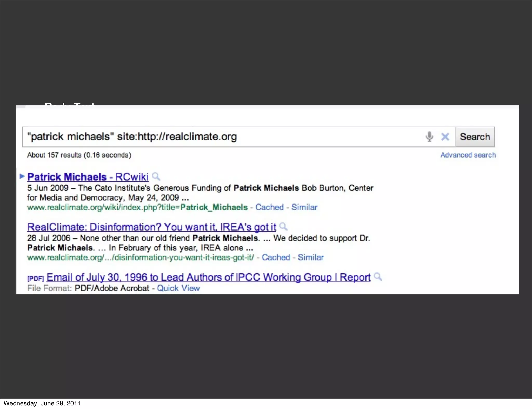Open Email of July 30, 1996 PDF result

point(208,277)
